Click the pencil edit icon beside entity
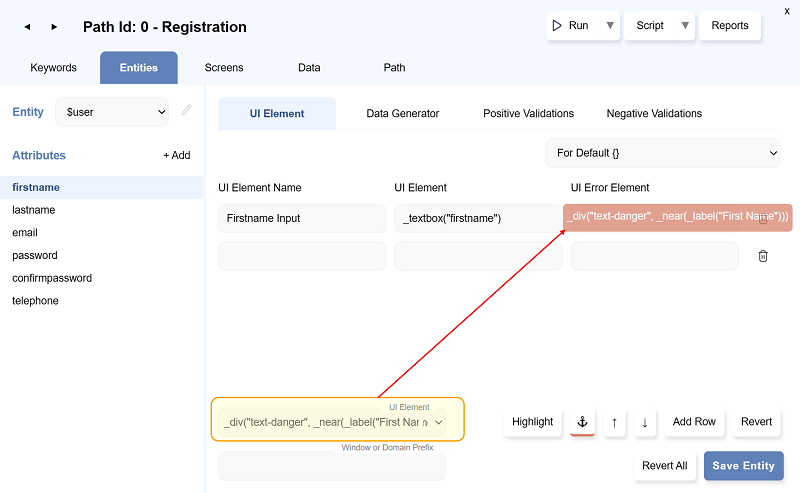Viewport: 800px width, 493px height. [186, 111]
